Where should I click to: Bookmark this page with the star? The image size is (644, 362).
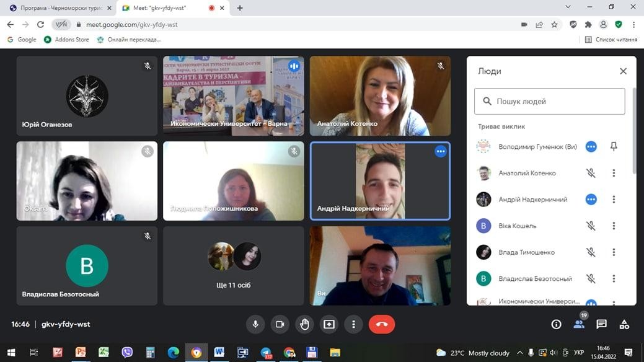click(x=555, y=25)
